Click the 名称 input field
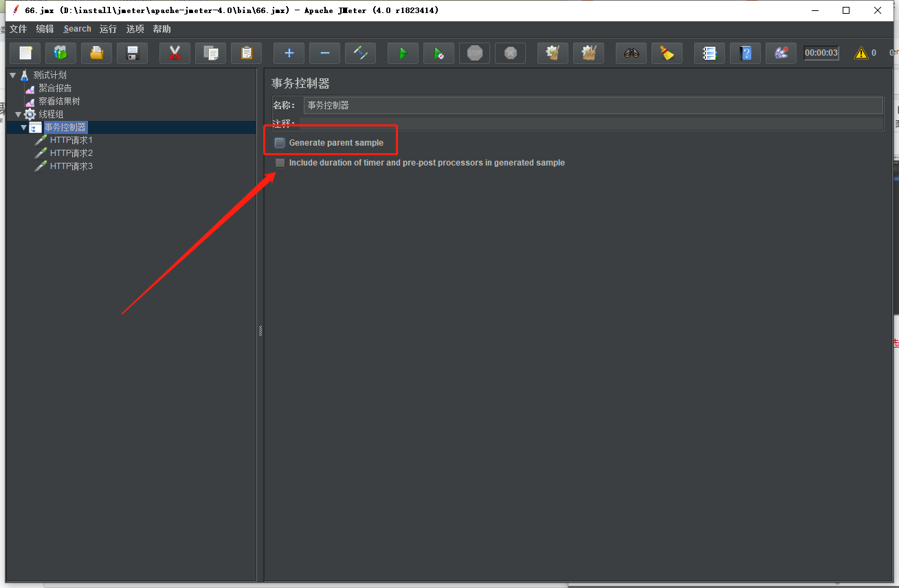This screenshot has height=588, width=899. tap(593, 105)
